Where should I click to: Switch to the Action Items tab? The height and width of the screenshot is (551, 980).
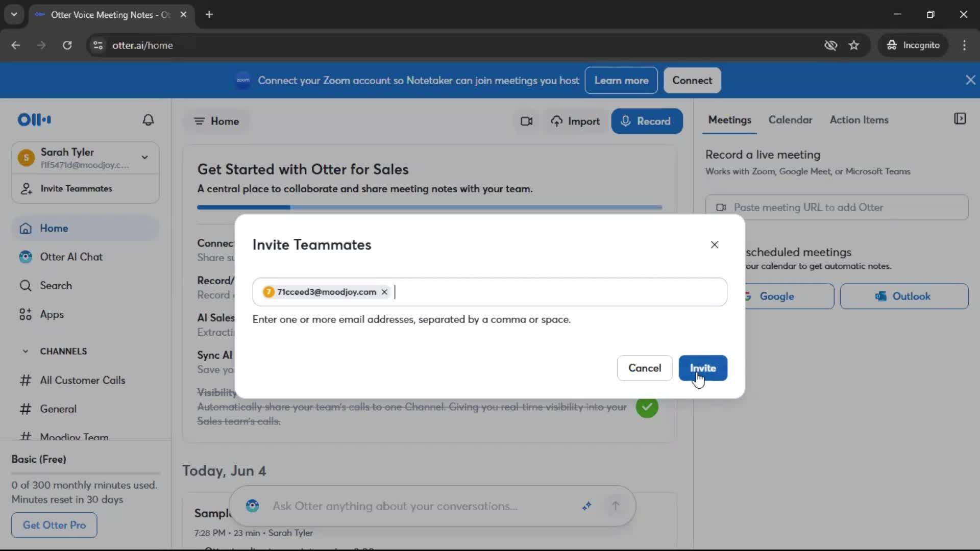click(x=859, y=120)
